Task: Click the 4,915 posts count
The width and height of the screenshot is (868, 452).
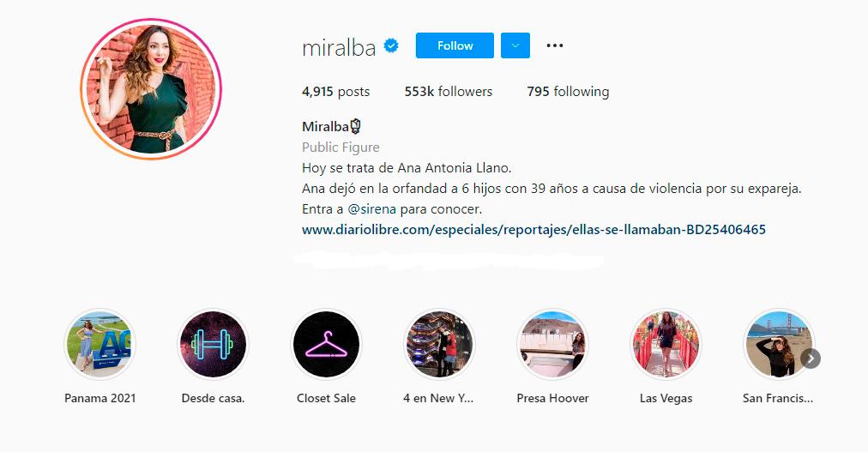Action: 335,91
